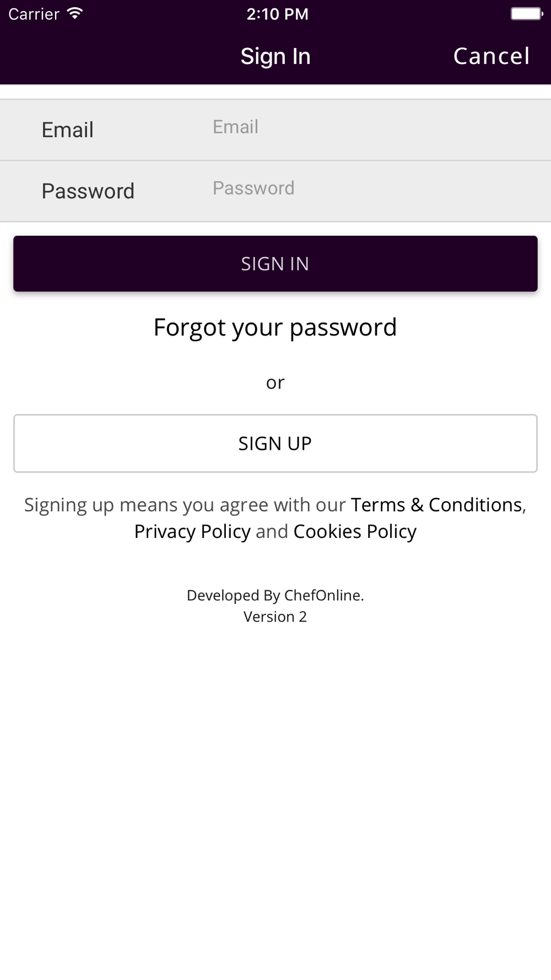Open the Cookies Policy link
Image resolution: width=551 pixels, height=980 pixels.
pos(355,531)
